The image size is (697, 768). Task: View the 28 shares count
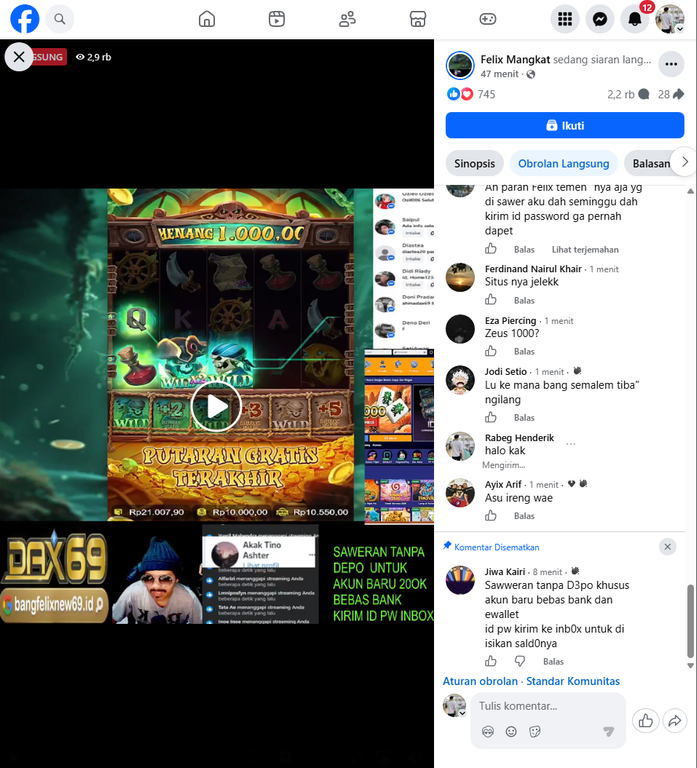(x=671, y=94)
